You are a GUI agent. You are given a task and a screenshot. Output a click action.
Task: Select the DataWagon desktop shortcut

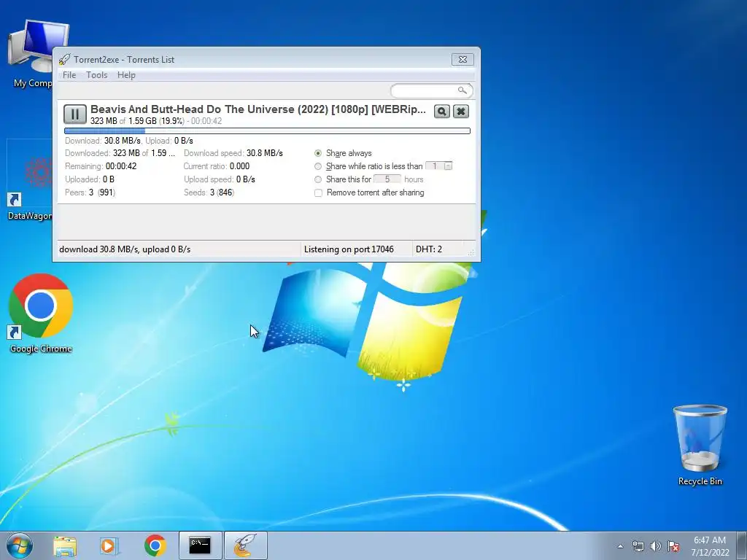tap(29, 181)
